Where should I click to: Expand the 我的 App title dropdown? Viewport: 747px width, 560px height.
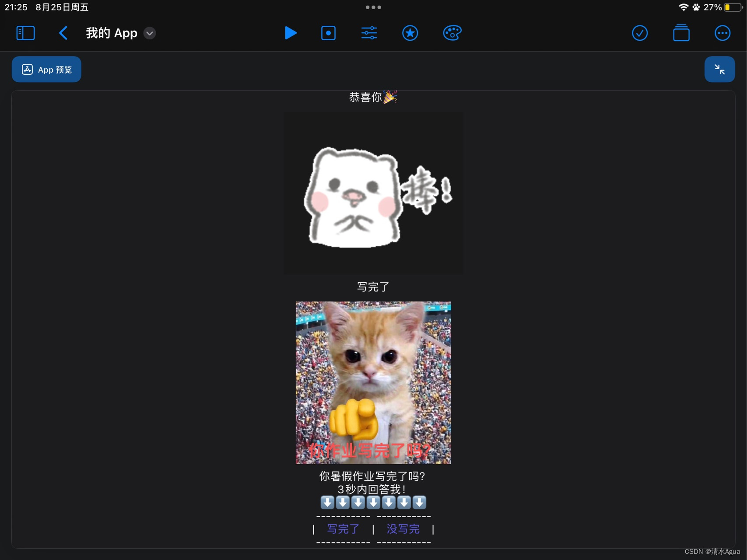coord(150,33)
